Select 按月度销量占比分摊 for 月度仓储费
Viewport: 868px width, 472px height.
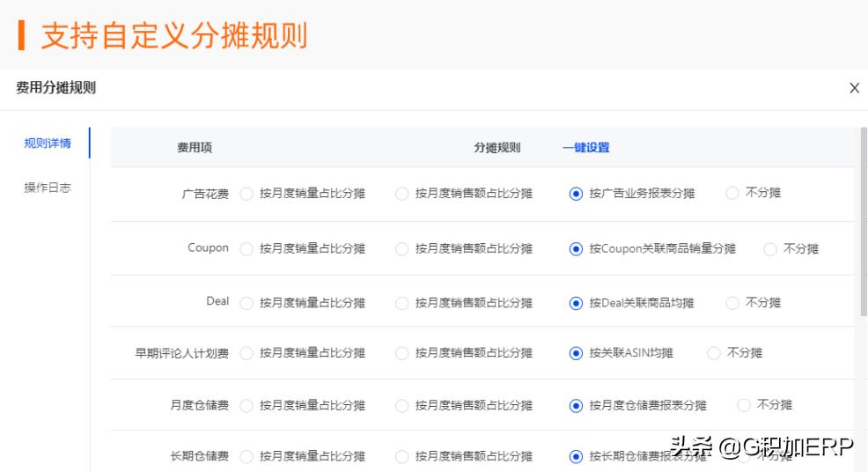point(246,406)
